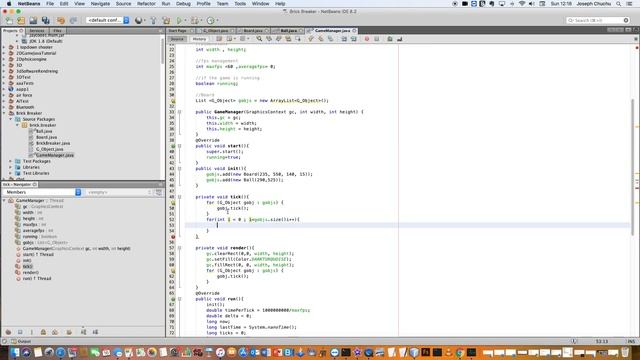Select run() Thread method in Navigator
Screen dimensions: 640x360
[x=37, y=278]
